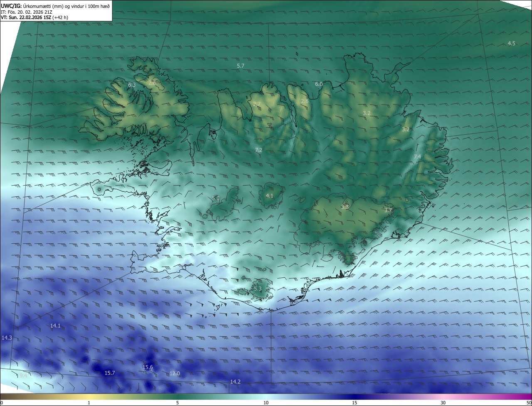Screen dimensions: 532x406
Task: Click the color scale tick label 30
Action: coord(443,403)
